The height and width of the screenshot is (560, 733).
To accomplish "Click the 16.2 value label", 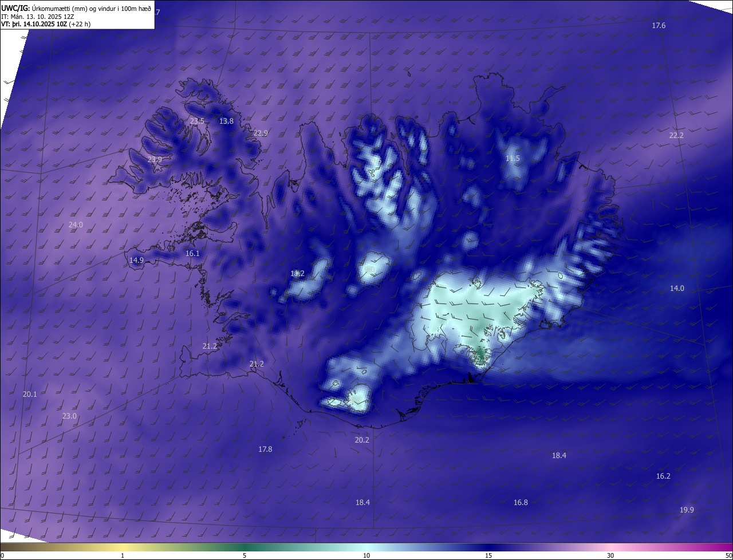I will tap(663, 476).
